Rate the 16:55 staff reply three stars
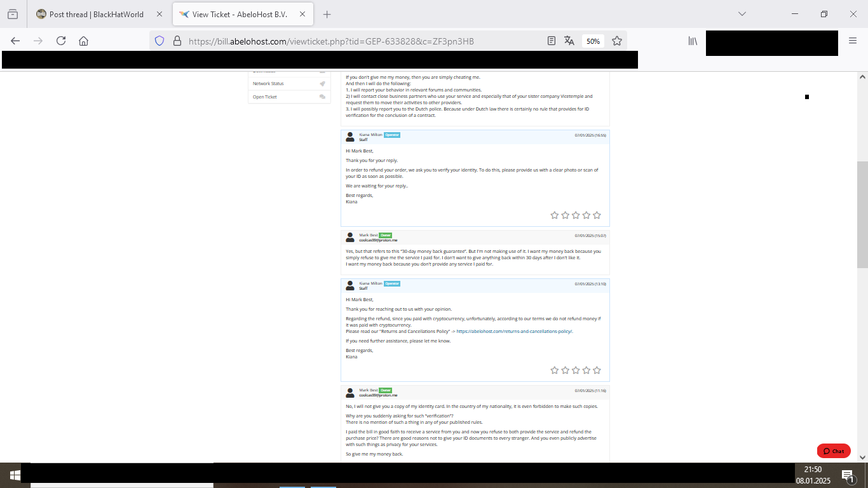The image size is (868, 488). pos(576,215)
